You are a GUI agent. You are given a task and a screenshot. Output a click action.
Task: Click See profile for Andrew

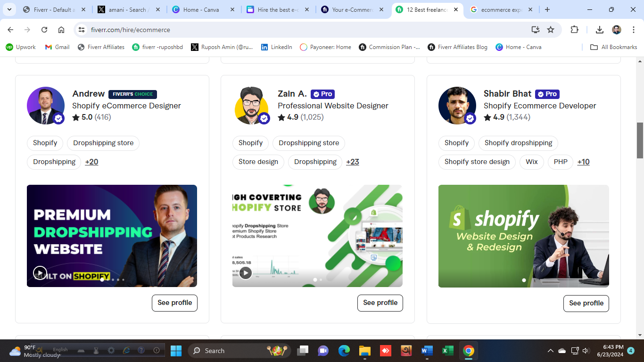pyautogui.click(x=174, y=303)
